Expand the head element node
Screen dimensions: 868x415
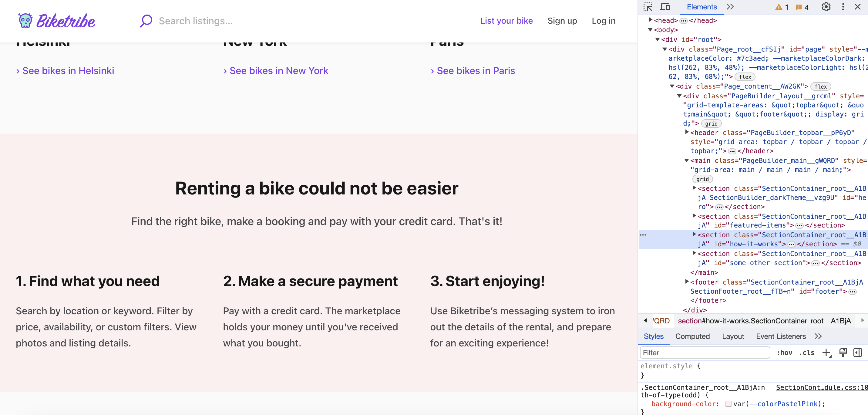[650, 20]
